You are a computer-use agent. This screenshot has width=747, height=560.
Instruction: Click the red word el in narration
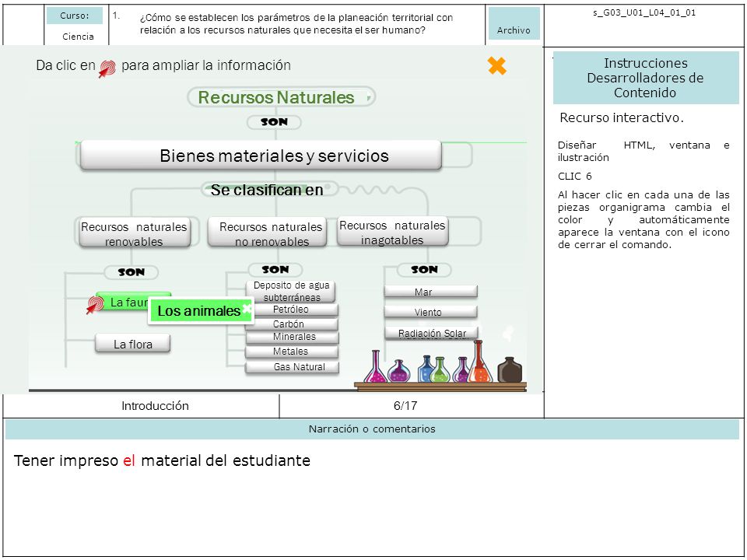pos(129,460)
